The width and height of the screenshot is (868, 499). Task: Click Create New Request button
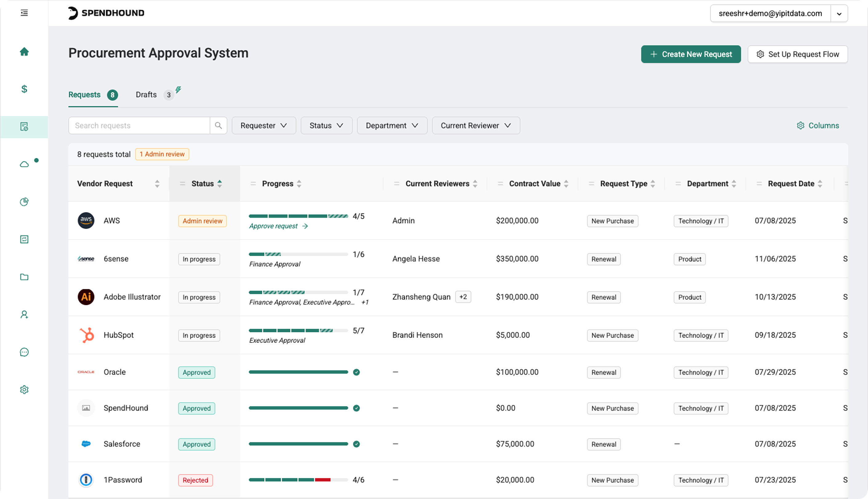[x=691, y=54]
